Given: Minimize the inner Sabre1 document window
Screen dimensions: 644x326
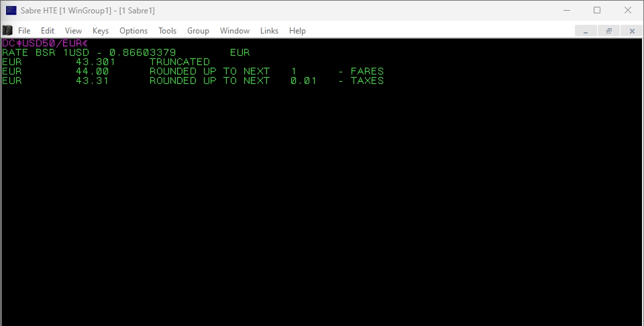Looking at the screenshot, I should 586,31.
